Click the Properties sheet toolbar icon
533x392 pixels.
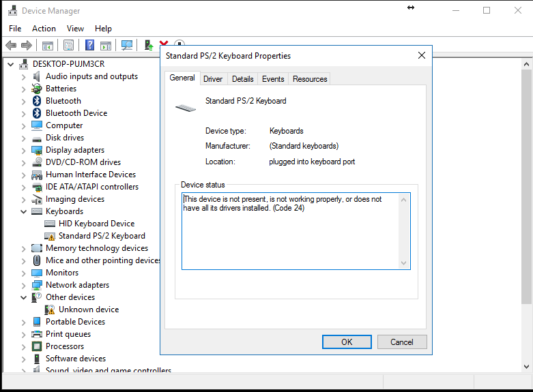68,45
